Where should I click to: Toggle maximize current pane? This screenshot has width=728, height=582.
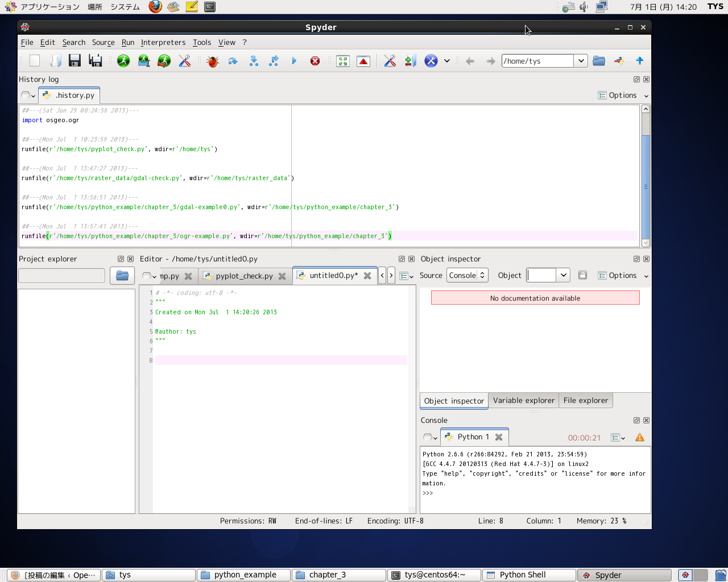click(343, 61)
